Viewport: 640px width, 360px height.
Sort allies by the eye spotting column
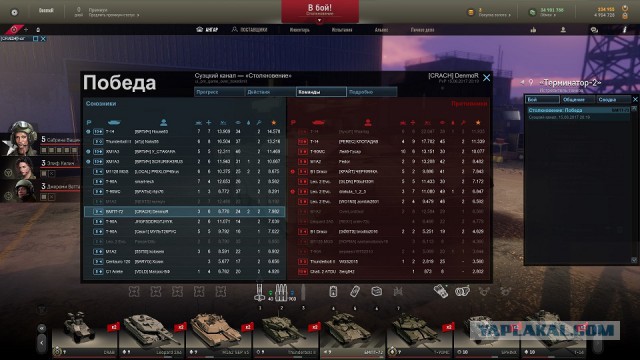[238, 122]
